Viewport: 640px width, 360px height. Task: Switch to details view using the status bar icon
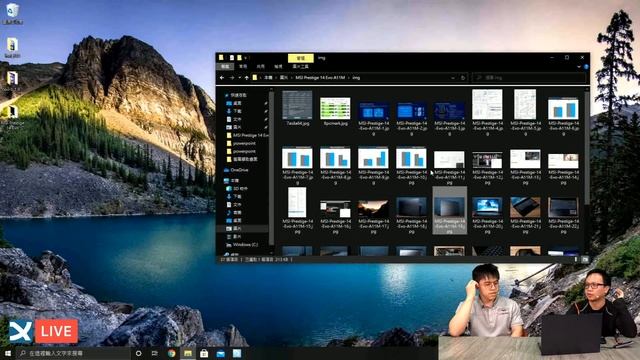click(576, 259)
